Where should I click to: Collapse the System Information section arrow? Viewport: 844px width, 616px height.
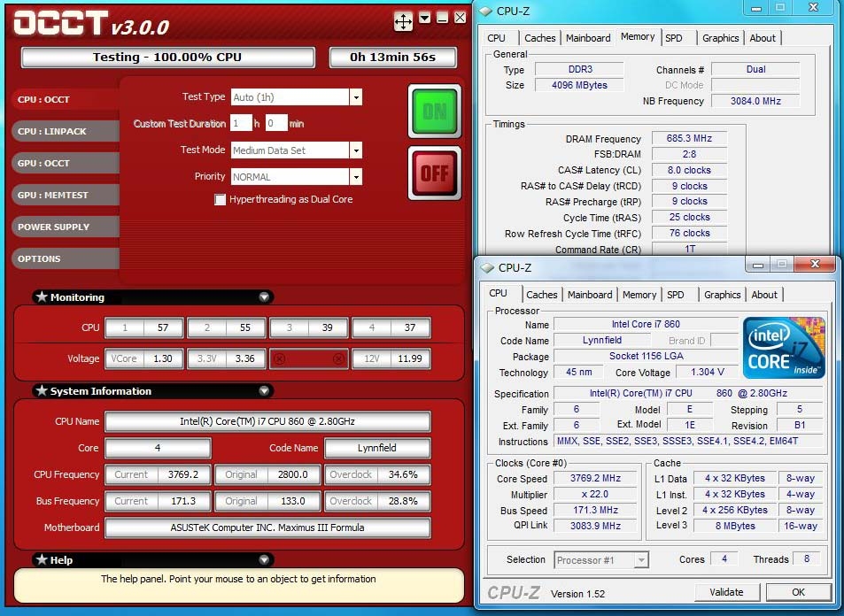click(263, 390)
